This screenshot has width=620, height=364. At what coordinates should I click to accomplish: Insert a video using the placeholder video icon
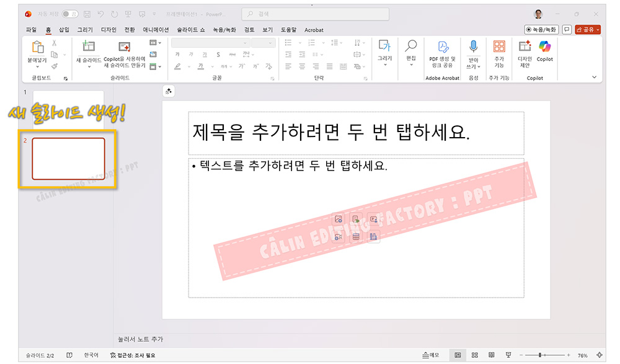(339, 236)
